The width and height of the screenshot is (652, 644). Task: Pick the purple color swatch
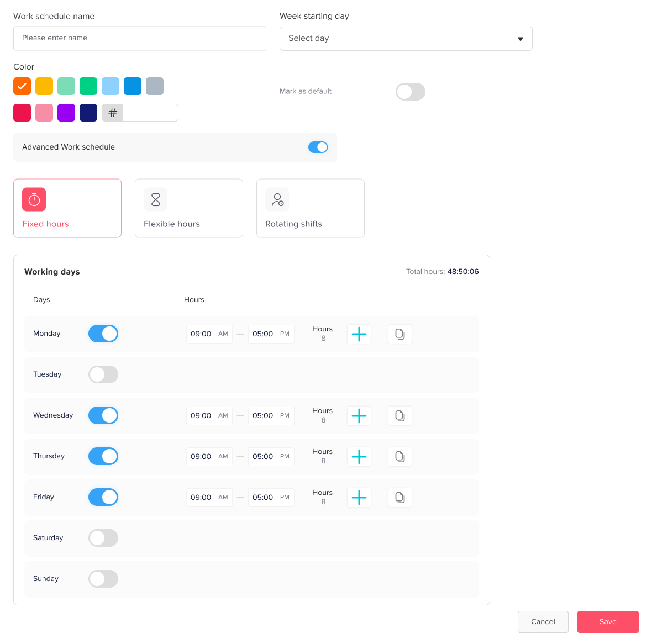[66, 113]
